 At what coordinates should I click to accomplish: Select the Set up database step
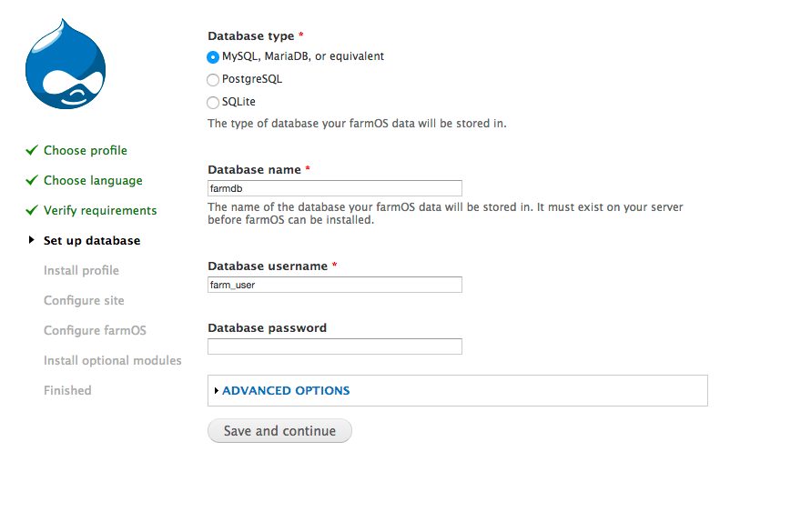(92, 241)
